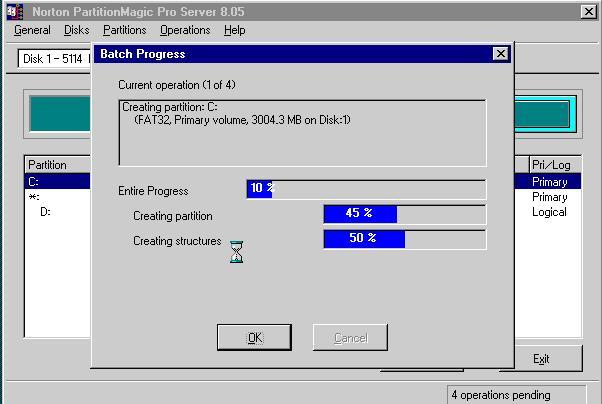Open the Disk 1 - 5114 selector
602x404 pixels.
[54, 59]
